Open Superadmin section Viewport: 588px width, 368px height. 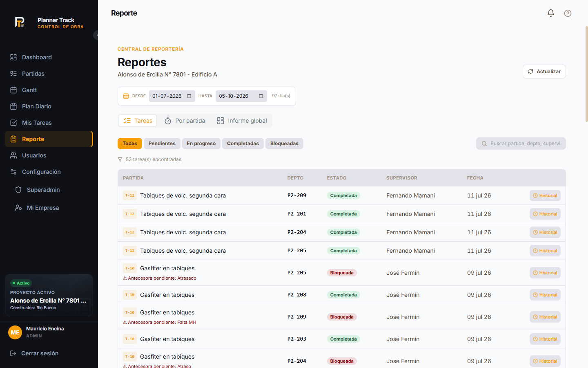[51, 190]
